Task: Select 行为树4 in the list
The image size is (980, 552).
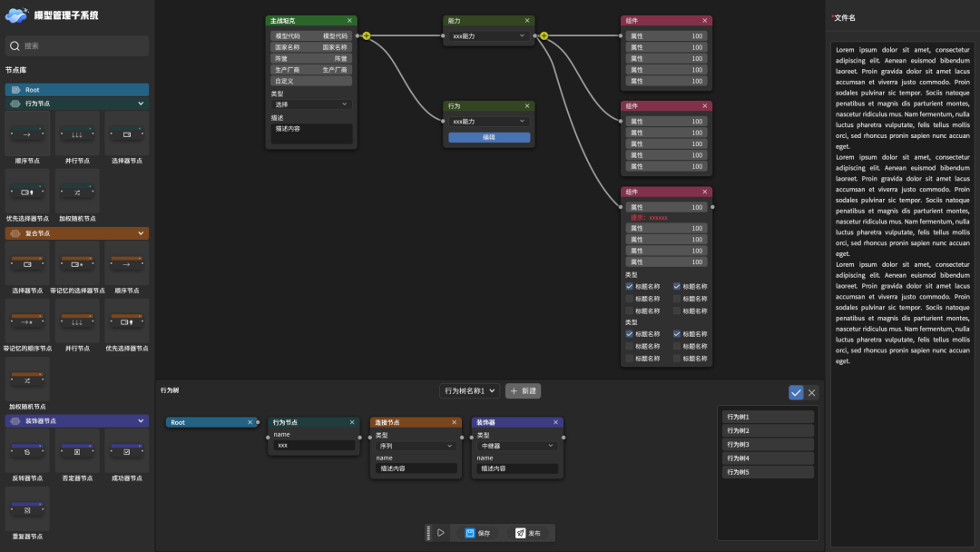Action: [x=769, y=458]
